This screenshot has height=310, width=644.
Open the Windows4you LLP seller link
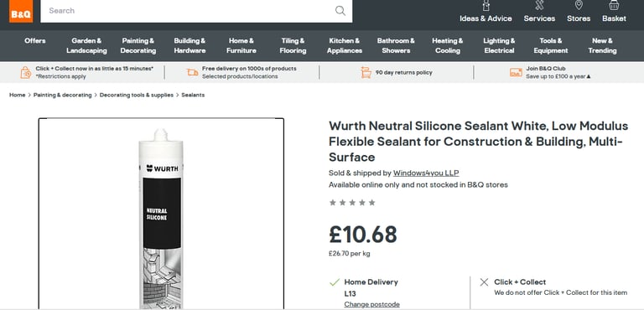pos(426,173)
